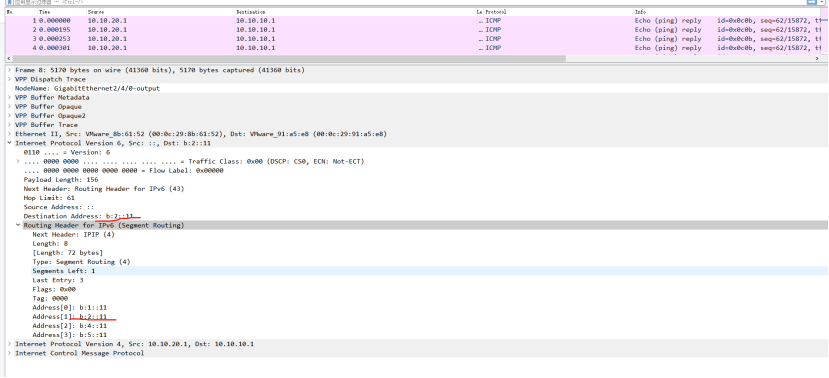Click the packet list horizontal scrollbar thumb
829x378 pixels.
click(x=289, y=58)
